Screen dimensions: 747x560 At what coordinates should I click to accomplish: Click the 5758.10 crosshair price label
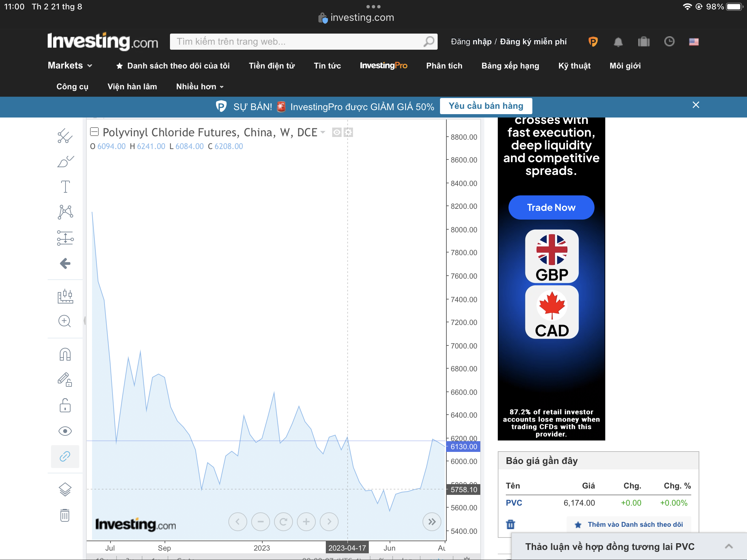(463, 489)
